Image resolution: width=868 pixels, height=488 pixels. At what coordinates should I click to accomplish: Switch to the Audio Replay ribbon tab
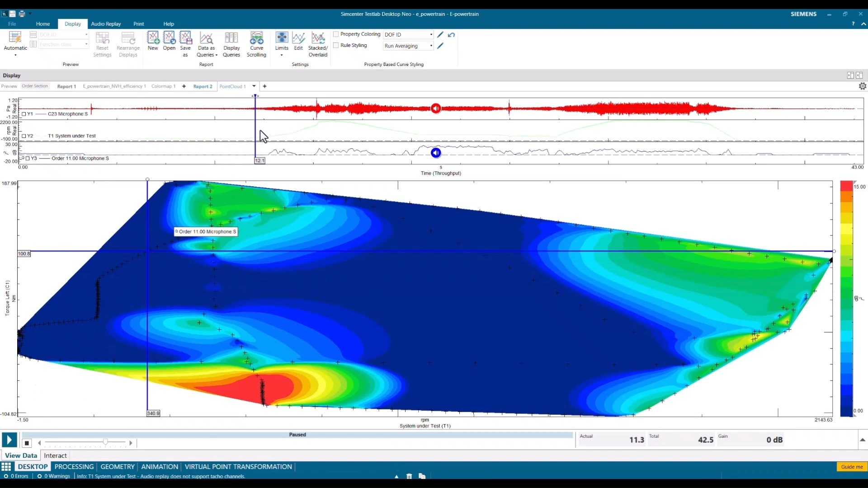(106, 24)
